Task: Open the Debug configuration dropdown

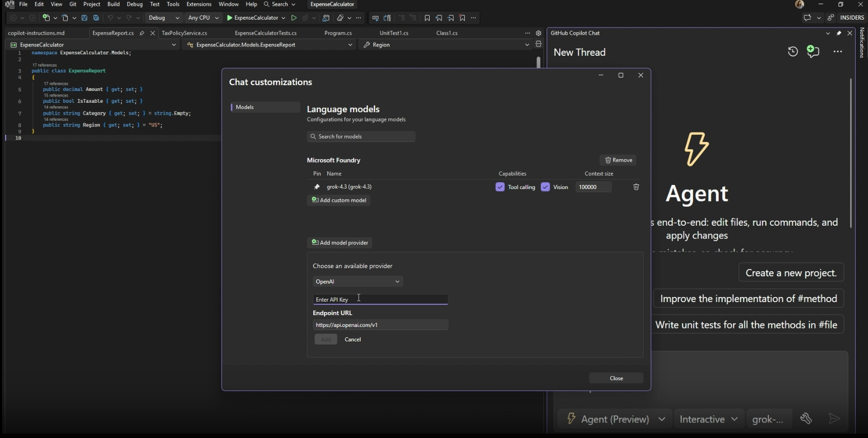Action: point(164,18)
